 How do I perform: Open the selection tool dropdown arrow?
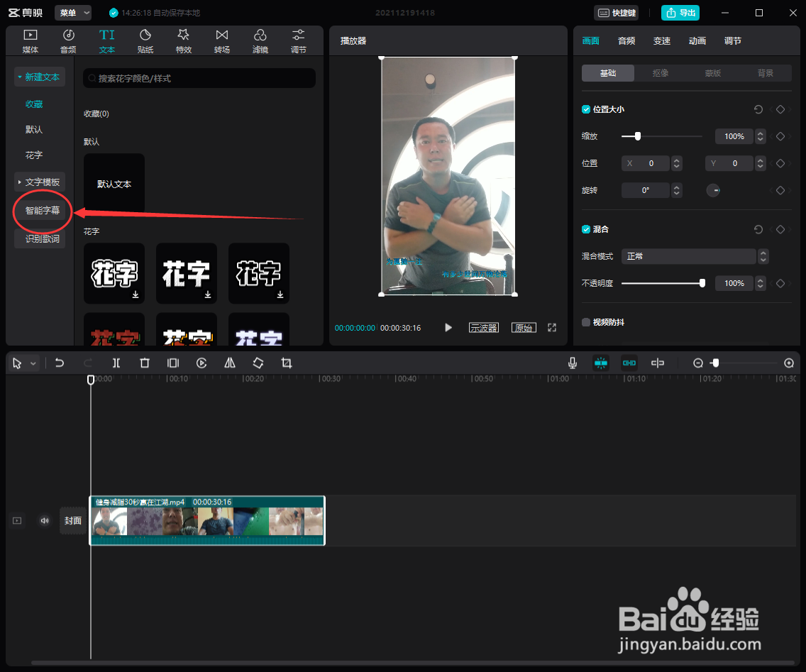(33, 363)
